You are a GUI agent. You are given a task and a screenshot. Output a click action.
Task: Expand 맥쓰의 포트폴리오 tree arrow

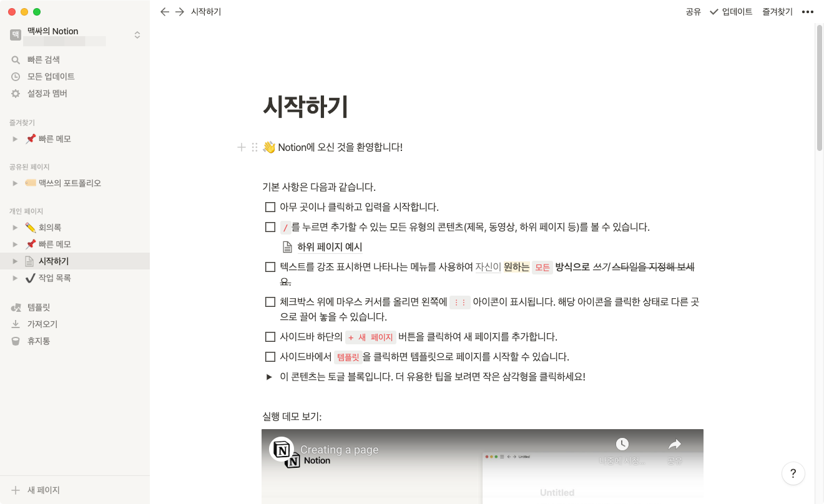point(15,183)
